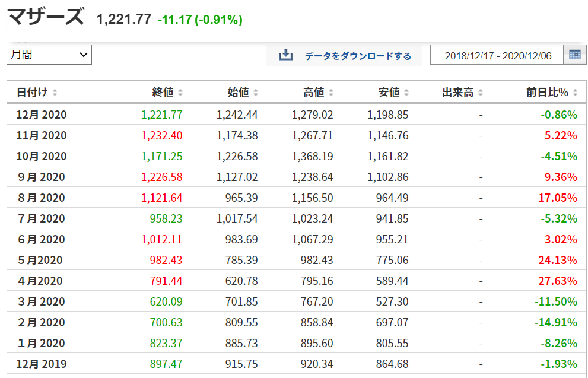The width and height of the screenshot is (588, 378).
Task: Select the 12月 2019 date cell
Action: [x=42, y=364]
